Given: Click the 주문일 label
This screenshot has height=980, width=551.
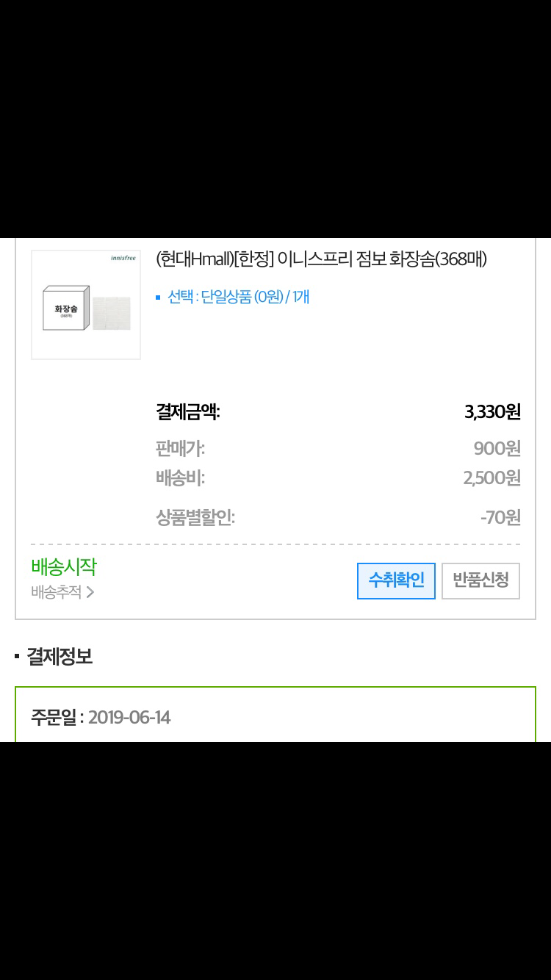Looking at the screenshot, I should pyautogui.click(x=54, y=717).
